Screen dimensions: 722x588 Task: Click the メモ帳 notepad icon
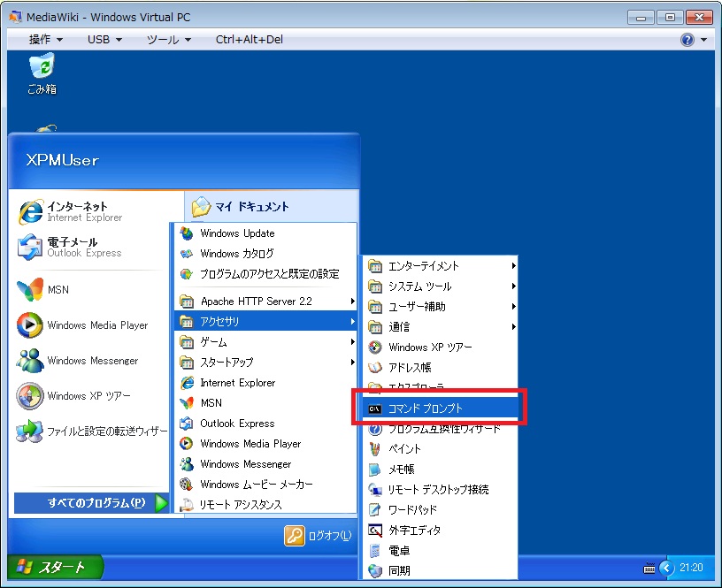(x=375, y=470)
